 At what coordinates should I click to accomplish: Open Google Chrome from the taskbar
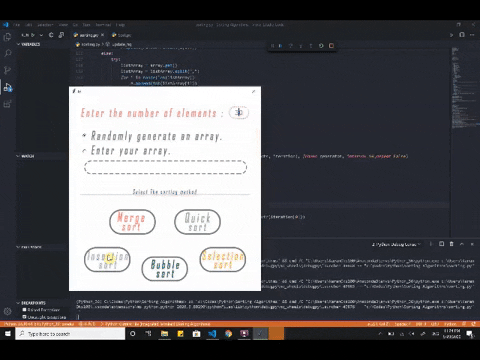(228, 333)
